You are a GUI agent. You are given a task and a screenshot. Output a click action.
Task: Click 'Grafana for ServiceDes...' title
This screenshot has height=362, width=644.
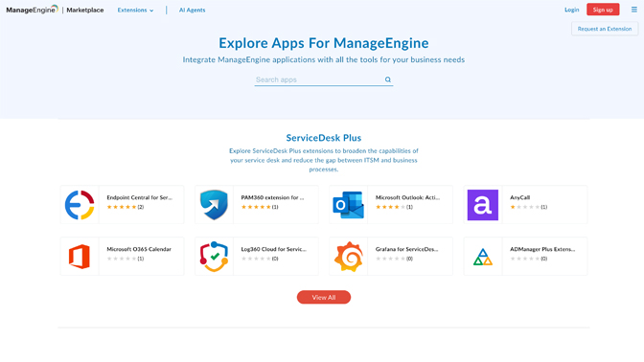pyautogui.click(x=406, y=249)
